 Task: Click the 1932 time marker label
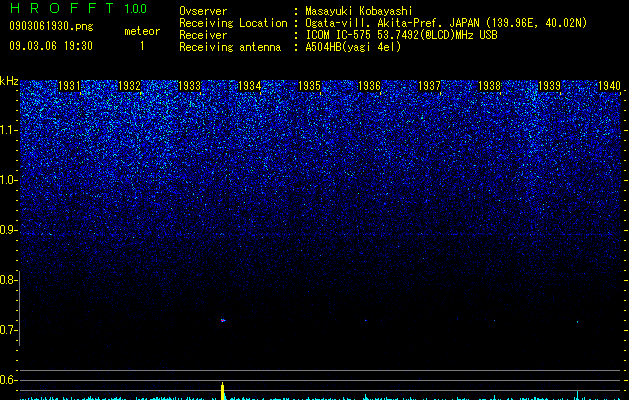130,86
